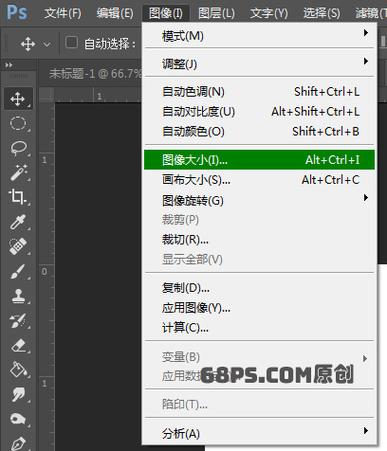The height and width of the screenshot is (451, 387).
Task: Click the Photoshop Ps logo
Action: pos(17,12)
